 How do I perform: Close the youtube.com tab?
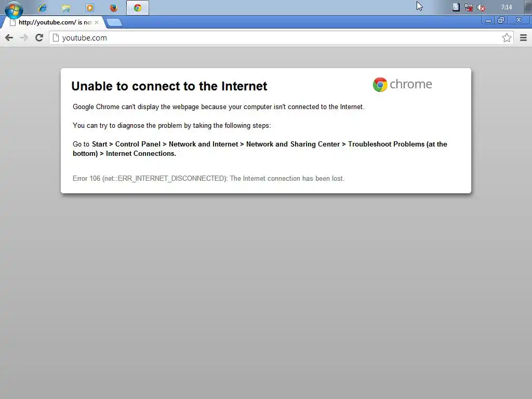(97, 22)
